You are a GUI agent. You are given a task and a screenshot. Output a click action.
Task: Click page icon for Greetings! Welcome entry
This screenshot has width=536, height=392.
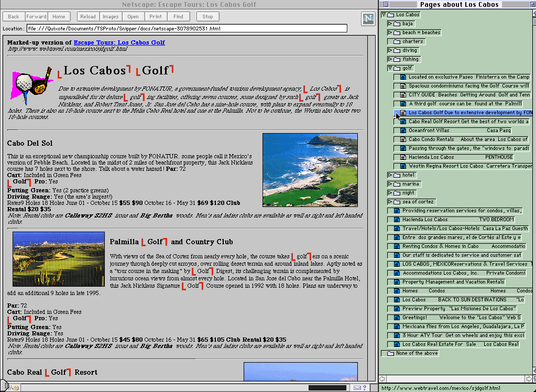(x=397, y=318)
